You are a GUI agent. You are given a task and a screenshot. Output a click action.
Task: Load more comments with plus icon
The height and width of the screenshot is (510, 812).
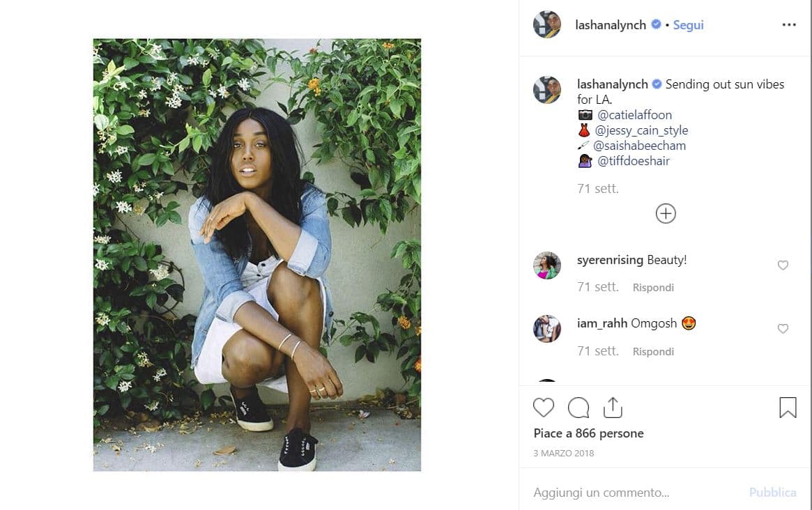pyautogui.click(x=666, y=213)
